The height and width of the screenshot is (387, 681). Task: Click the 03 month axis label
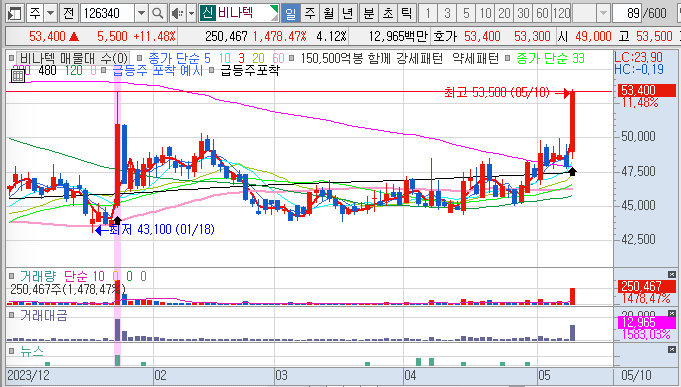point(281,375)
